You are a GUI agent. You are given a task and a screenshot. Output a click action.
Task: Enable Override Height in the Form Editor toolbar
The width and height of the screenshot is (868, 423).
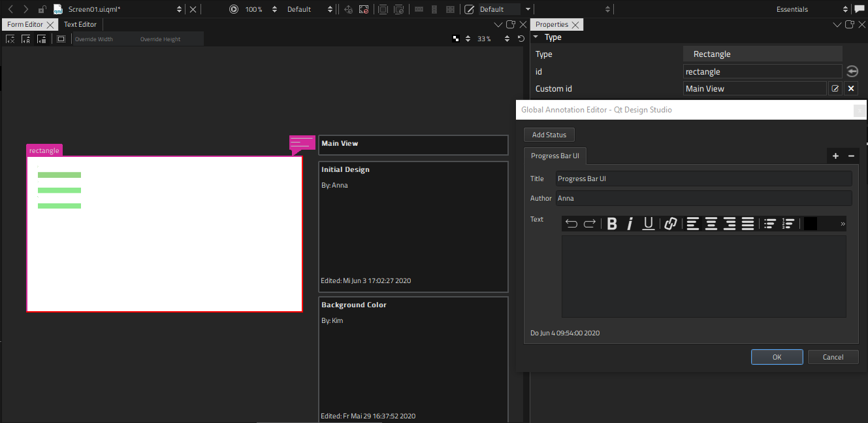tap(160, 39)
